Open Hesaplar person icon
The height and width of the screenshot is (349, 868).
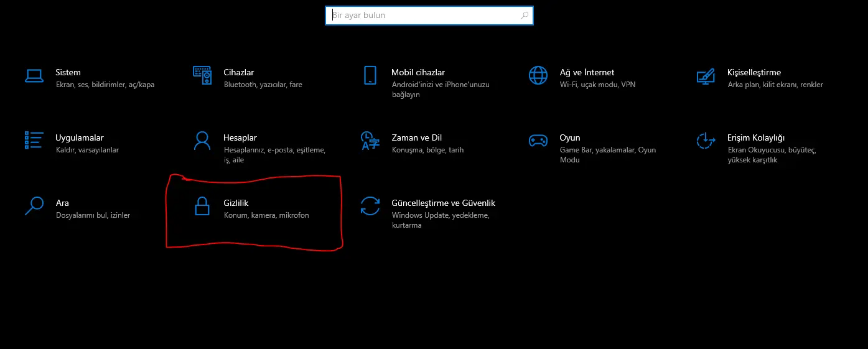(202, 141)
